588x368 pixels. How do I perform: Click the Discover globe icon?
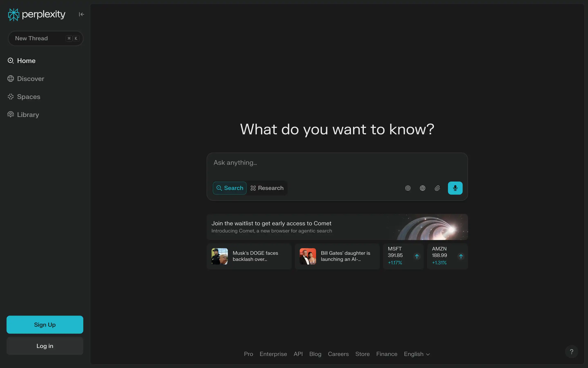(11, 79)
